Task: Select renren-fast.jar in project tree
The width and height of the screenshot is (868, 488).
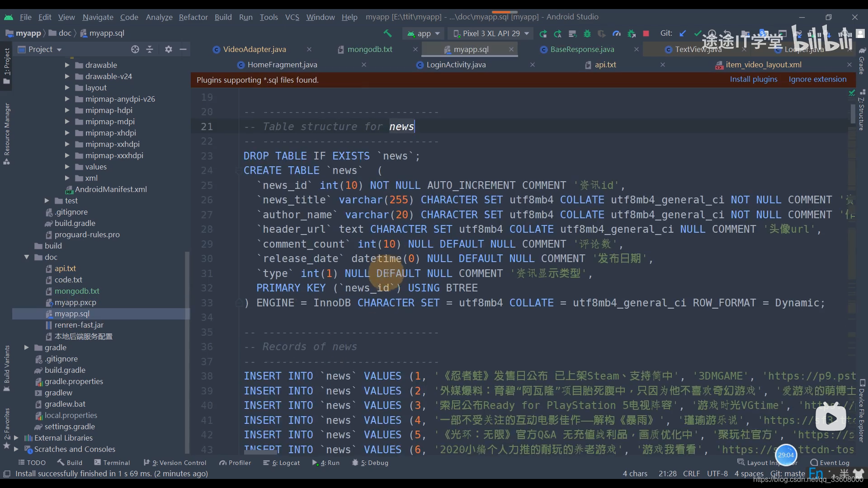Action: (75, 325)
